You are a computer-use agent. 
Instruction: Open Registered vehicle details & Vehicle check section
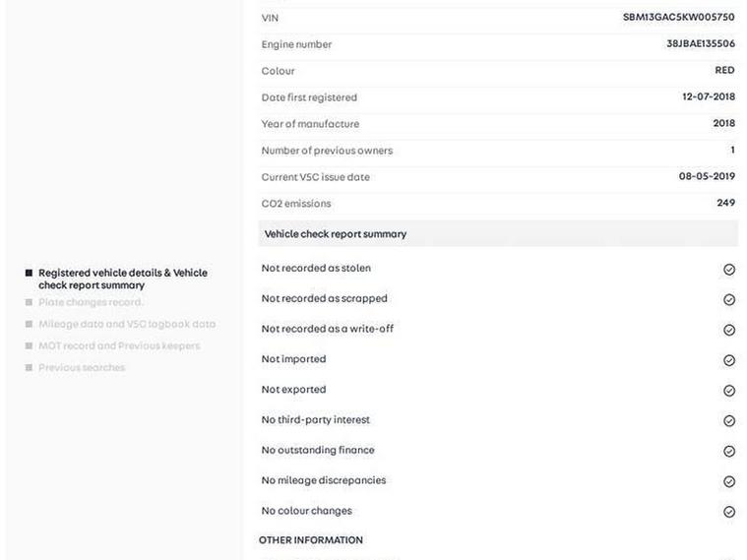click(122, 279)
